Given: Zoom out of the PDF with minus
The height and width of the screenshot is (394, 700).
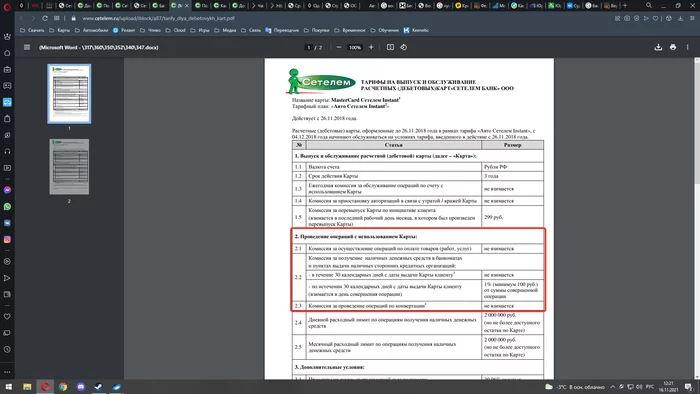Looking at the screenshot, I should point(339,47).
